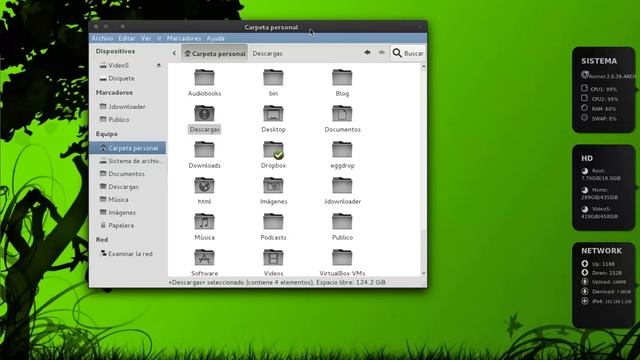Open the Ver menu

pyautogui.click(x=146, y=38)
